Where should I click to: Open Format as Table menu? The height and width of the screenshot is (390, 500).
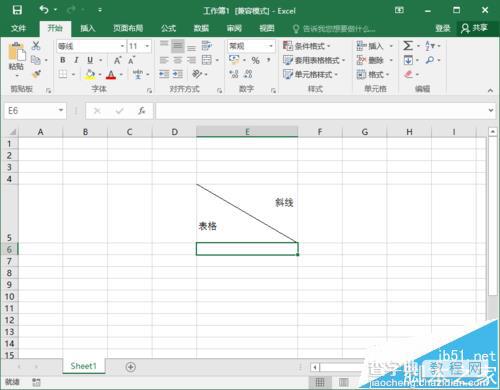[x=314, y=60]
